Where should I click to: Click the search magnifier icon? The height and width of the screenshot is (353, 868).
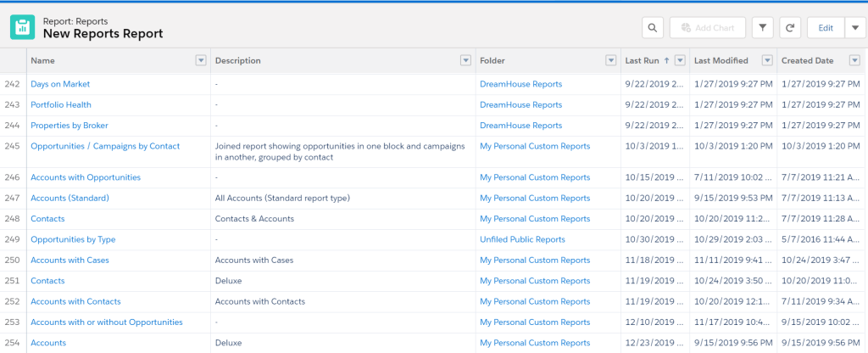(652, 28)
